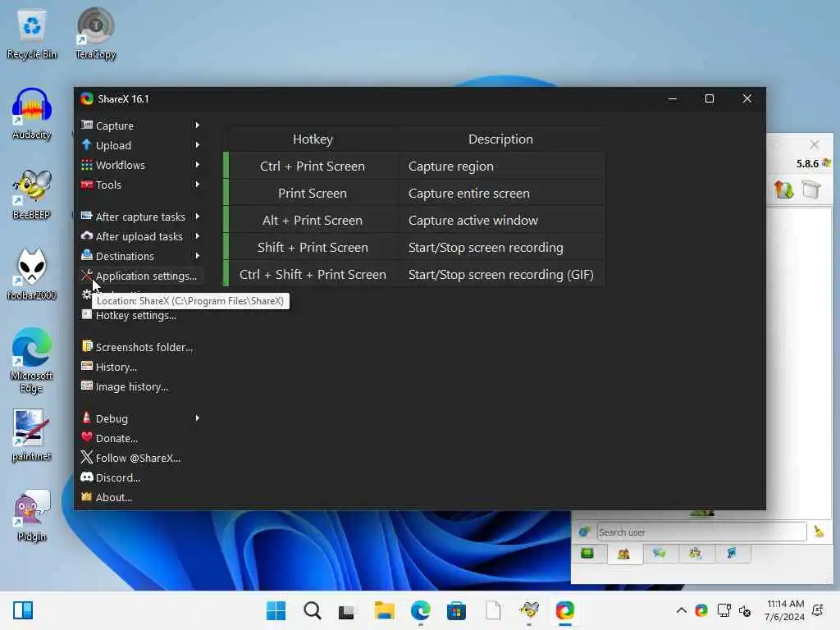Screen dimensions: 840x630
Task: Select 'Ctrl + Shift + Print Screen' cell
Action: (x=313, y=274)
